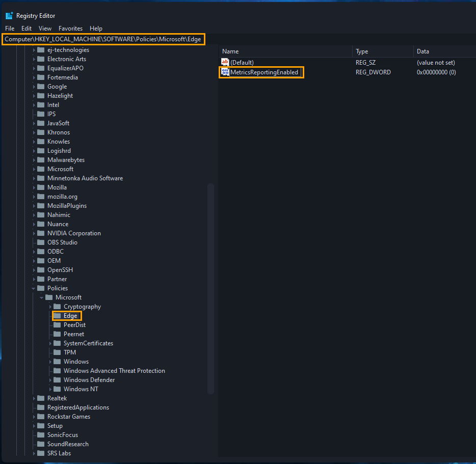Select the EqualizerAPO folder icon
This screenshot has width=476, height=464.
(41, 68)
